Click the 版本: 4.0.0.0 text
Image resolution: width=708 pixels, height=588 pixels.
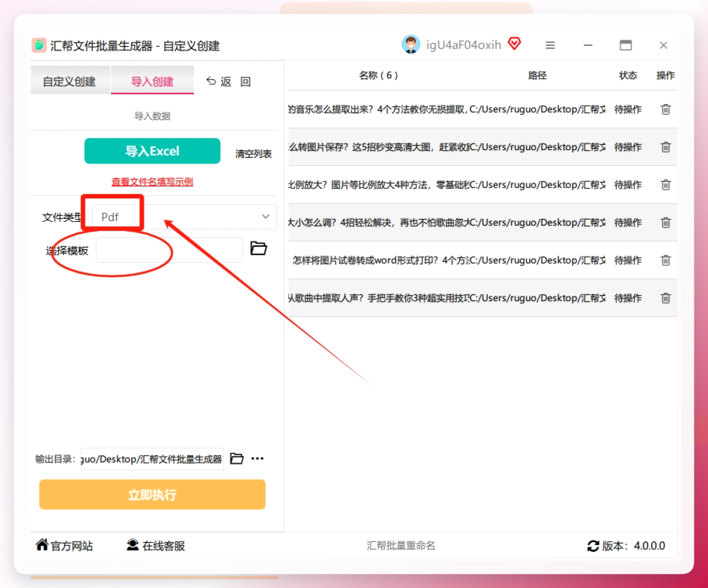pyautogui.click(x=633, y=546)
